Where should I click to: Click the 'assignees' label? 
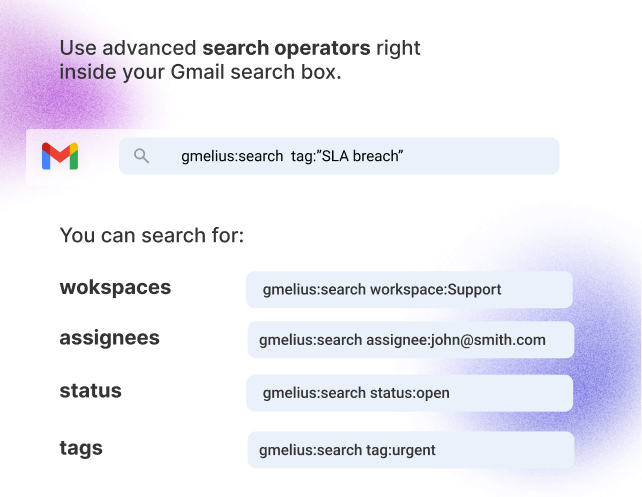(x=110, y=339)
